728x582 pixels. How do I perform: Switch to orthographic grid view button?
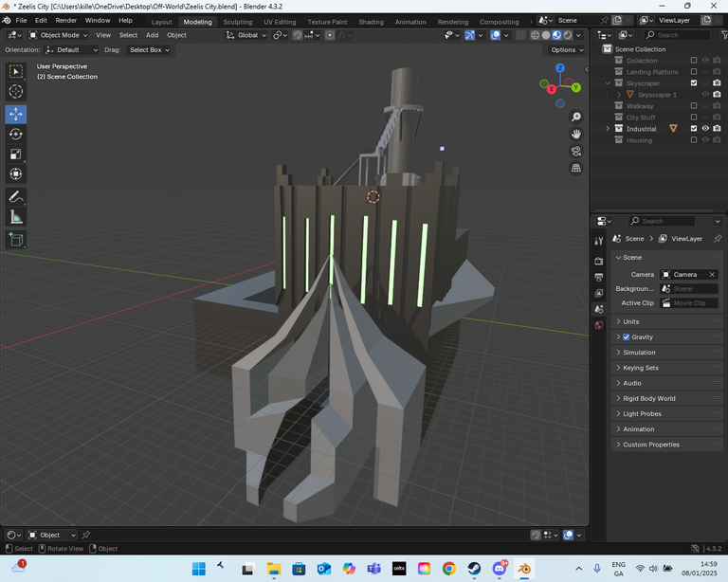click(x=575, y=169)
